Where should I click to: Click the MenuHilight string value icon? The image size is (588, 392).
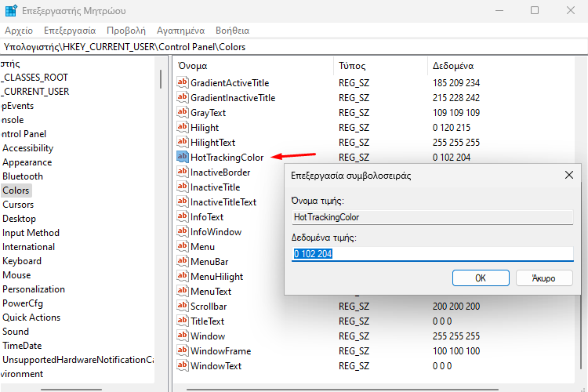(182, 276)
